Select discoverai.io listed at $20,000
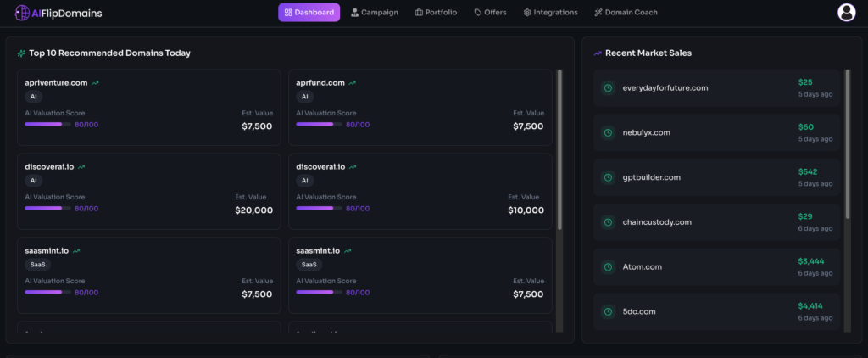The height and width of the screenshot is (358, 868). 149,191
